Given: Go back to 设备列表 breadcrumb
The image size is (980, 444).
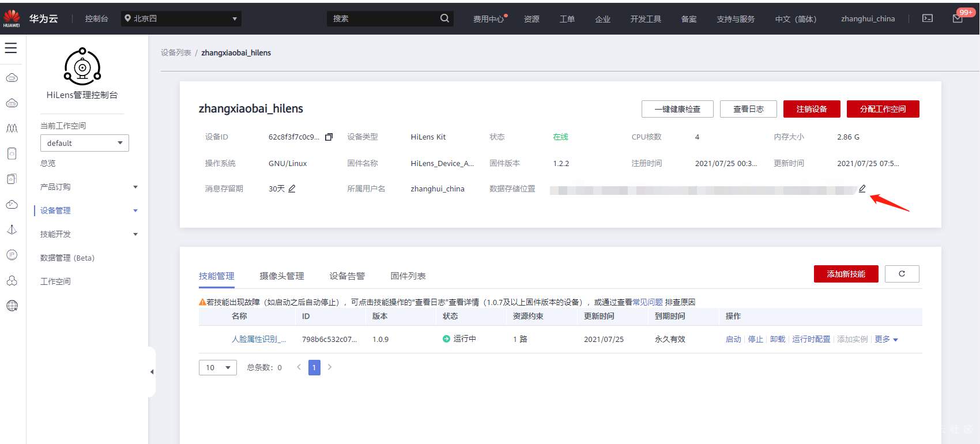Looking at the screenshot, I should click(176, 52).
